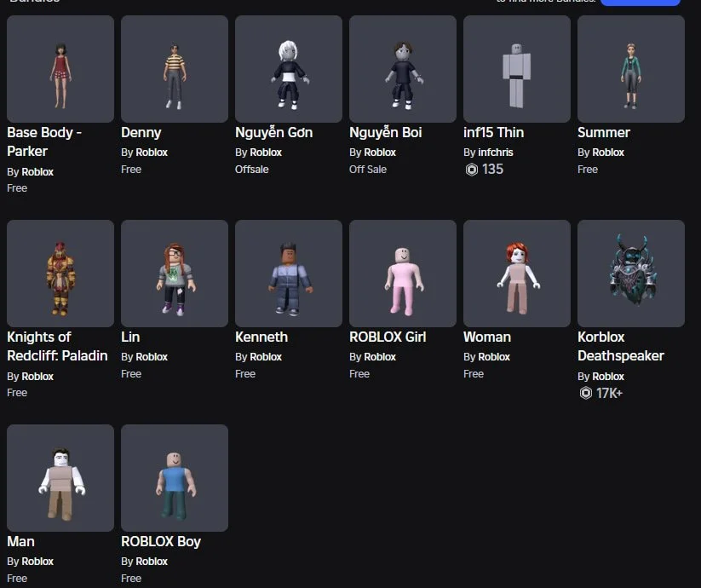Screen dimensions: 701x588
Task: Click the 'Off Sale' label under Nguyễn Boi
Action: 368,170
